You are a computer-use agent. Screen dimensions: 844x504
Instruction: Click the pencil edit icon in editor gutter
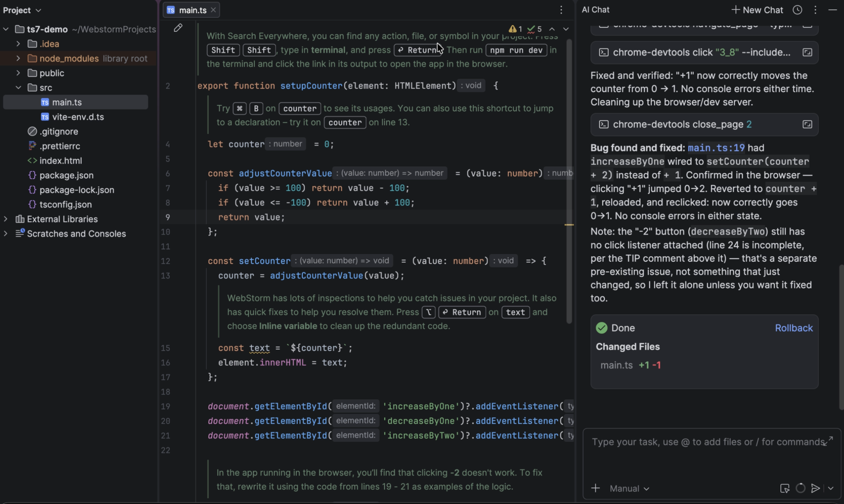pyautogui.click(x=178, y=28)
